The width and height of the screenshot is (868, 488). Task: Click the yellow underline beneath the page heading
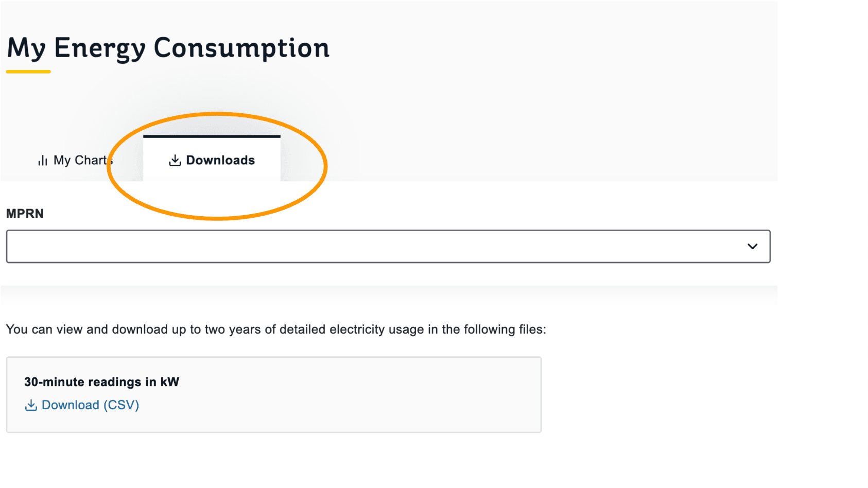coord(28,72)
